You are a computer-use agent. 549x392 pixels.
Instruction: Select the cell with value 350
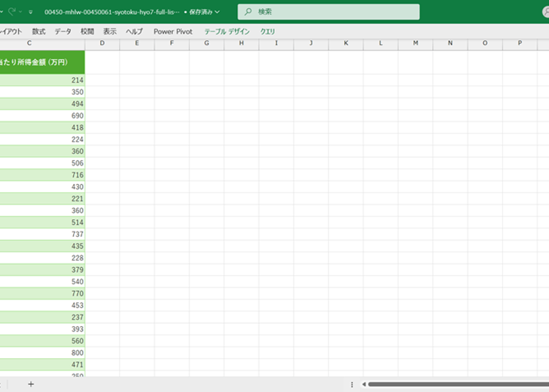(42, 92)
